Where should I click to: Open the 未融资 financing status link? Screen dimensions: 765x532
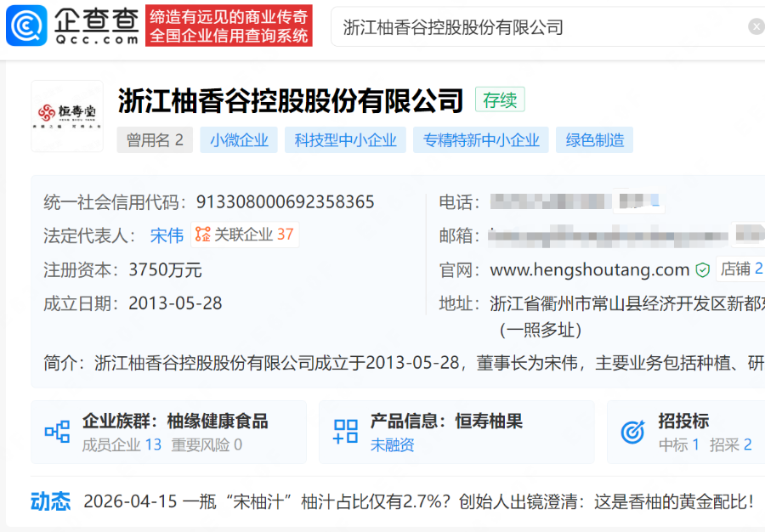(x=392, y=444)
